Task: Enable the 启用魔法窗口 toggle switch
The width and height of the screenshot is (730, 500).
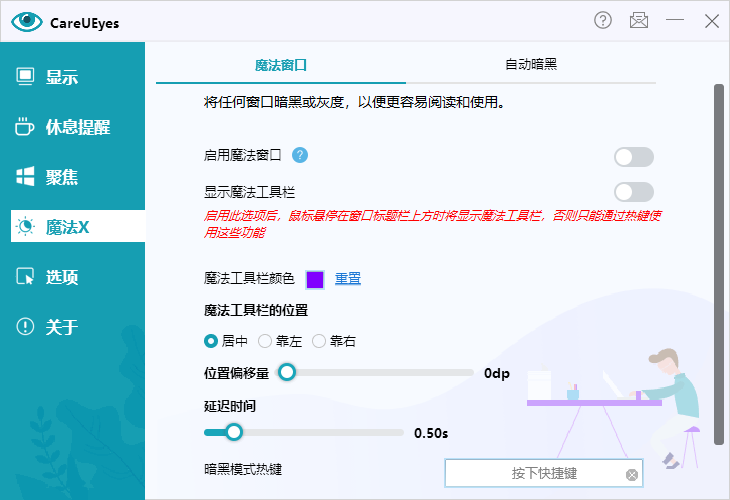Action: tap(633, 157)
